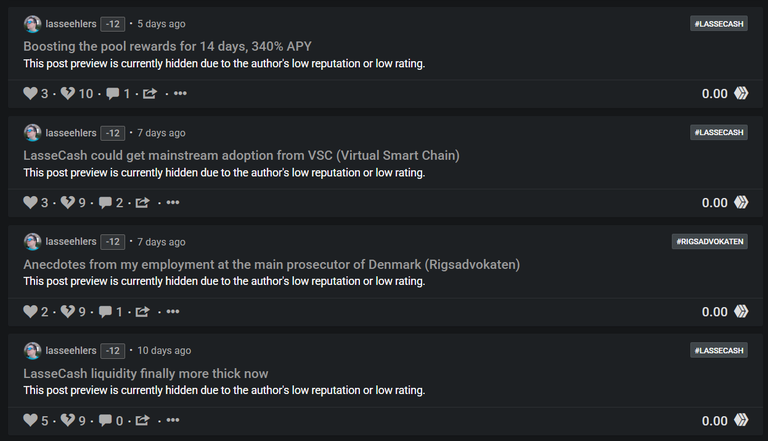Share the Rigsadvokaten anecdotes post
The width and height of the screenshot is (768, 441).
pos(143,312)
